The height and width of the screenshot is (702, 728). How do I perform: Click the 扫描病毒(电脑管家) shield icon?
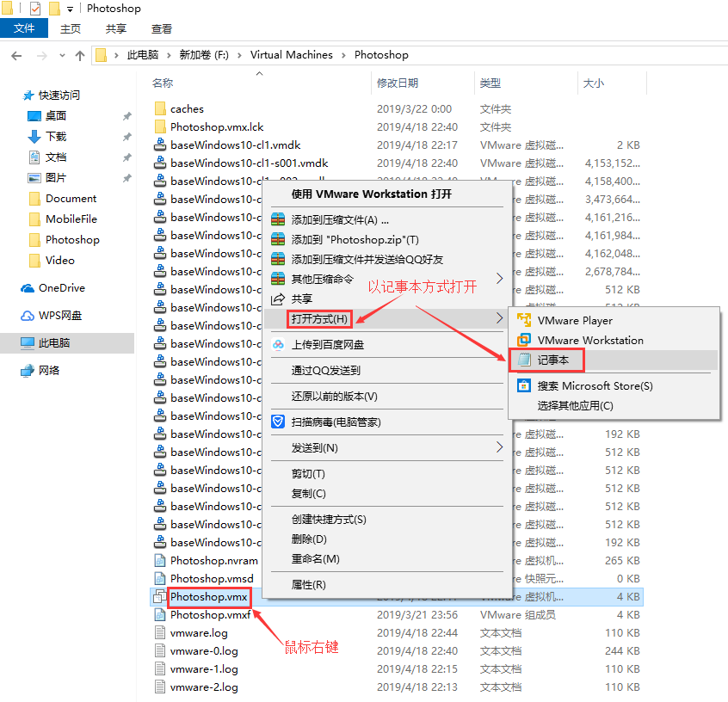[x=278, y=422]
